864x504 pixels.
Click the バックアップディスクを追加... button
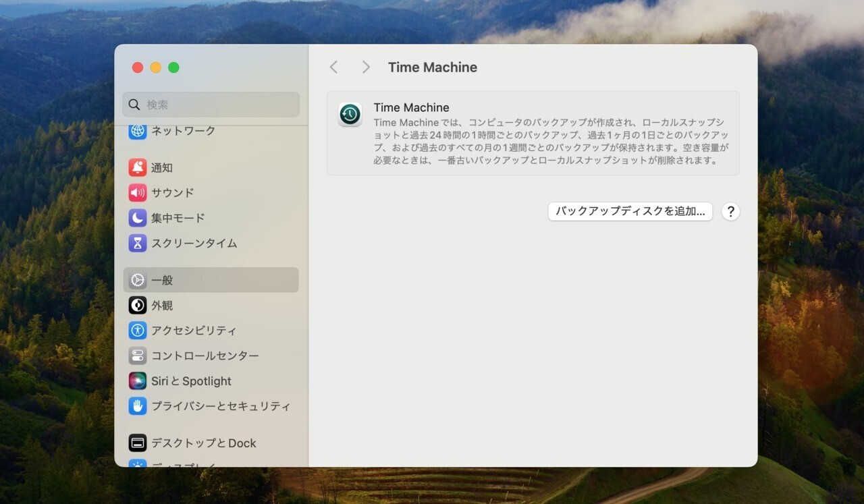click(630, 211)
